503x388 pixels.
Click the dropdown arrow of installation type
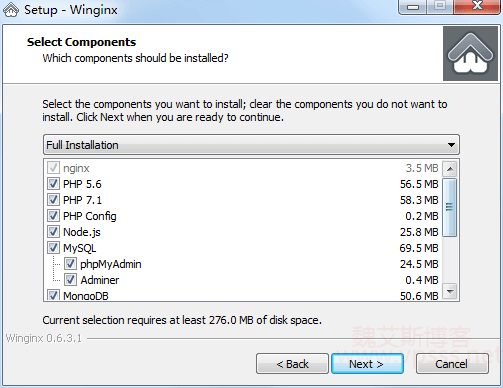pos(451,145)
